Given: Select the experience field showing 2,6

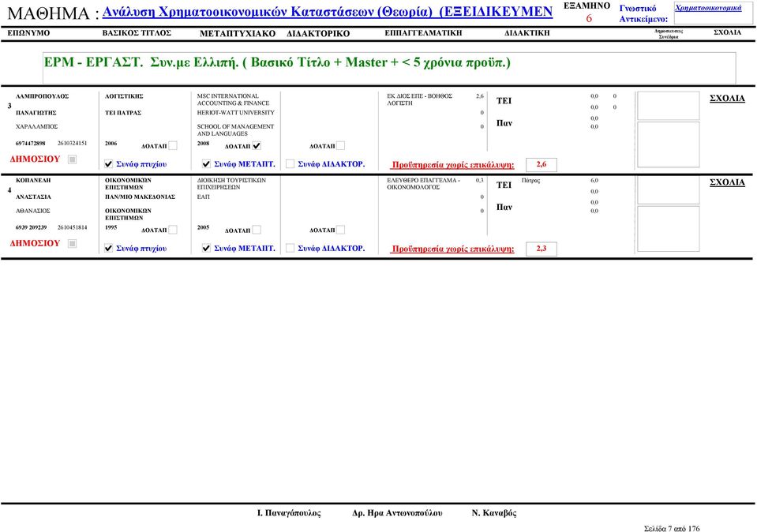Looking at the screenshot, I should tap(542, 165).
